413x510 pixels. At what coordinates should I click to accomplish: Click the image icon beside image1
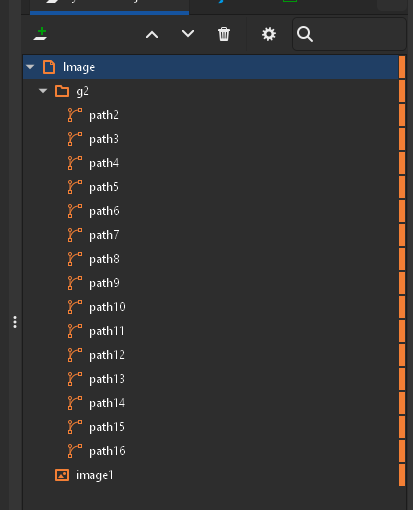pos(62,475)
